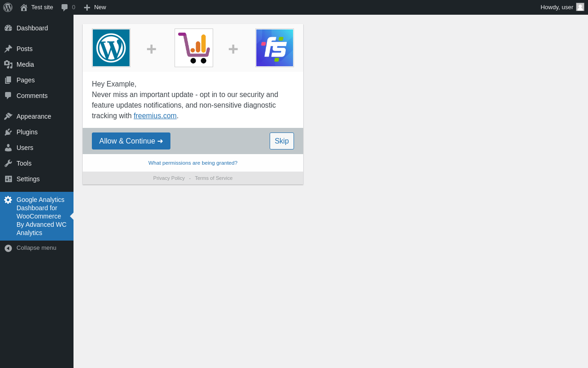Go to the Posts menu
This screenshot has width=588, height=368.
pos(37,49)
